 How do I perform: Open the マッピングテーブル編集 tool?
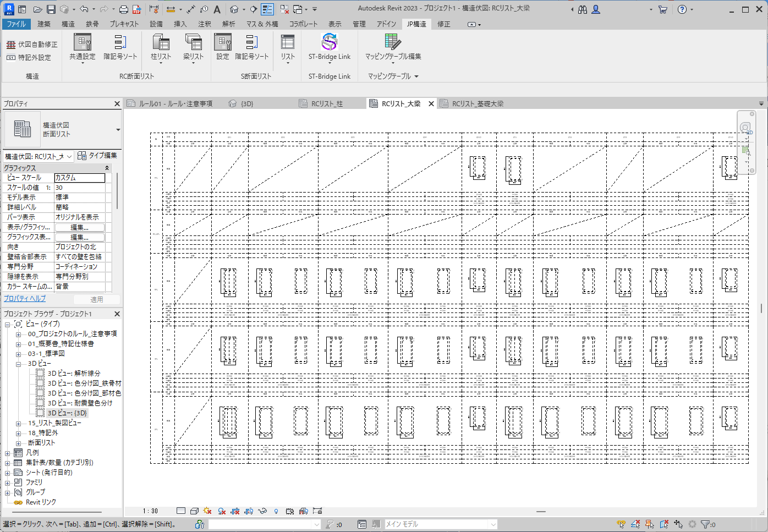[392, 47]
